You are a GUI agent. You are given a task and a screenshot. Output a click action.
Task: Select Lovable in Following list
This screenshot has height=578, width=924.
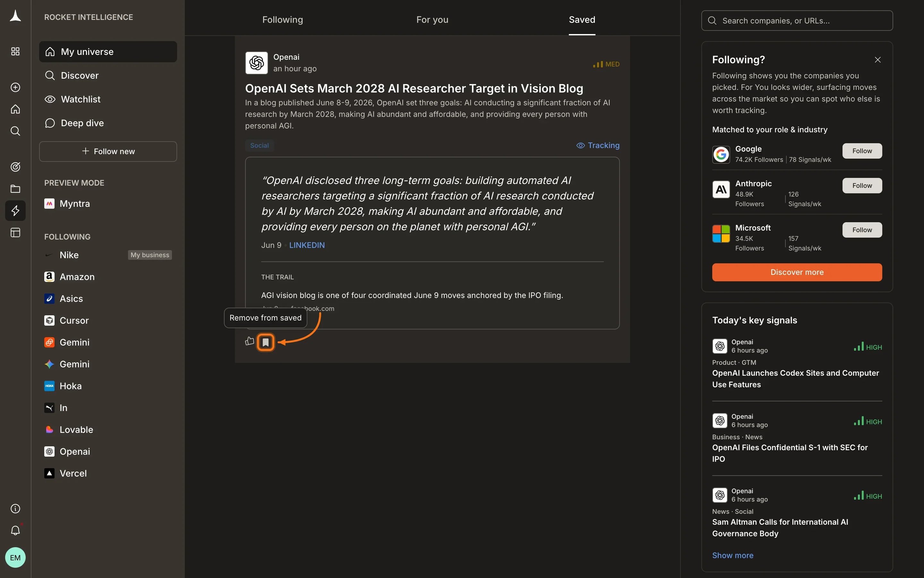point(108,429)
